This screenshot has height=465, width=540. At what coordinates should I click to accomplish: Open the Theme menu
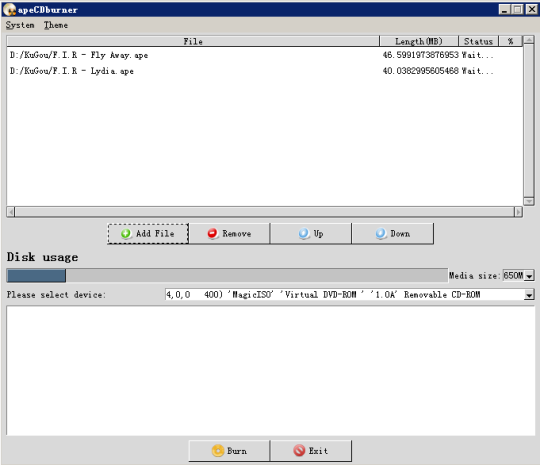pos(55,25)
